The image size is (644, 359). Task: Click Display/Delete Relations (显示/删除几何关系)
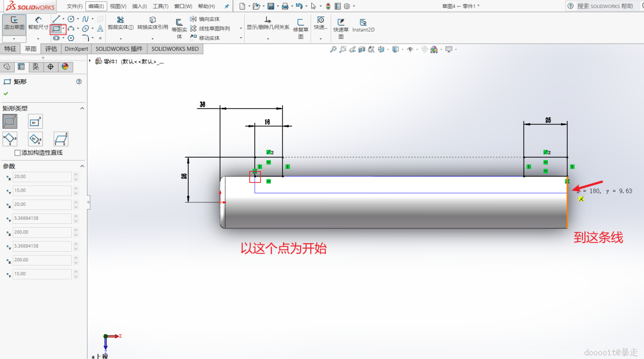click(x=268, y=23)
